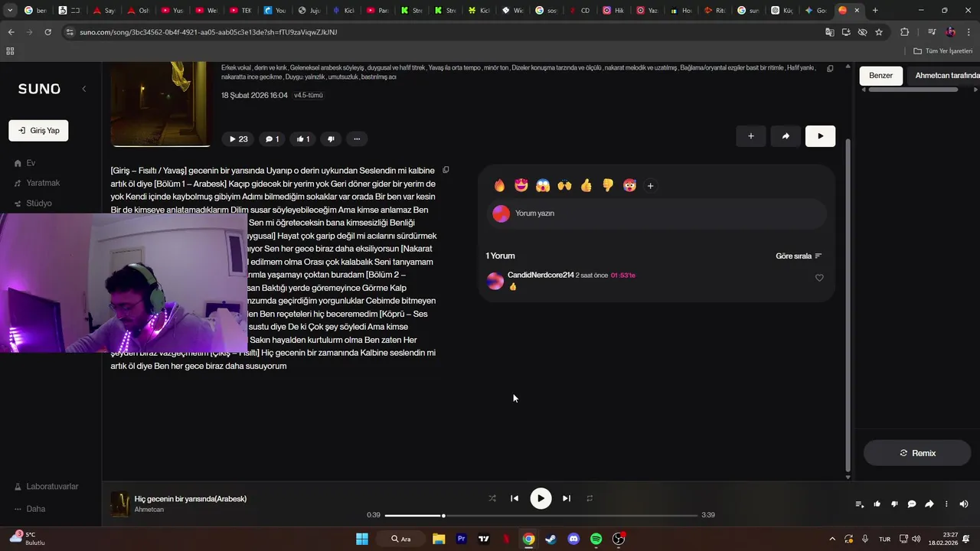
Task: Skip to the next track
Action: click(567, 498)
